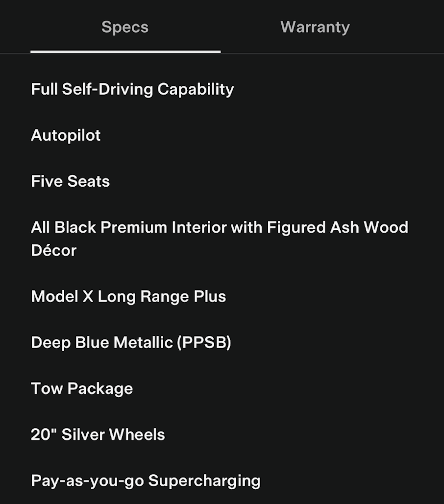The image size is (444, 504).
Task: Click the white underline beneath Specs
Action: pyautogui.click(x=125, y=51)
